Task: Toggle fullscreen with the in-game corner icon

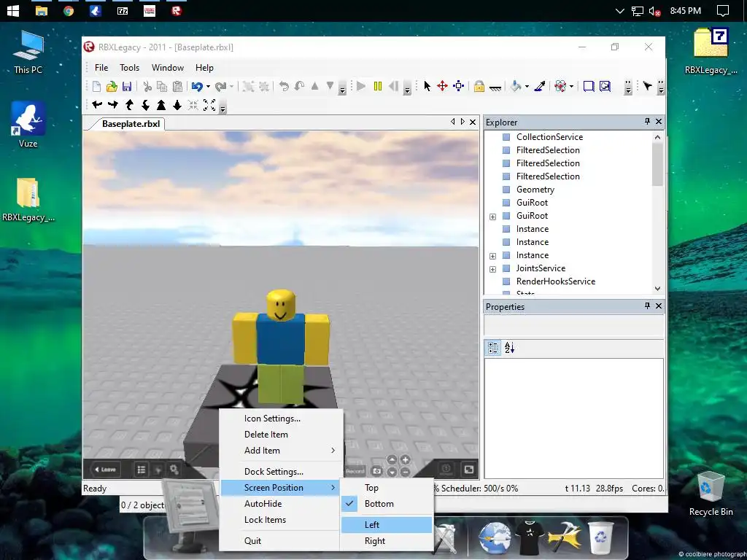Action: click(469, 470)
